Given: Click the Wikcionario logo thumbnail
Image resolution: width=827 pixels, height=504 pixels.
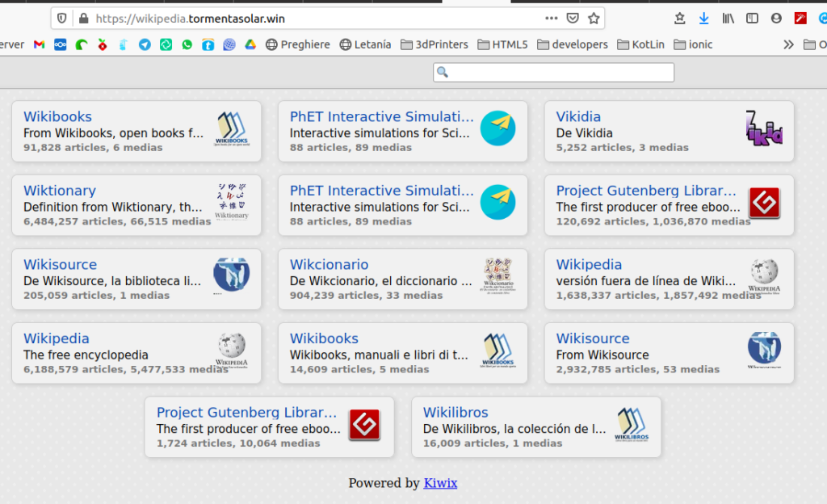Looking at the screenshot, I should 497,275.
